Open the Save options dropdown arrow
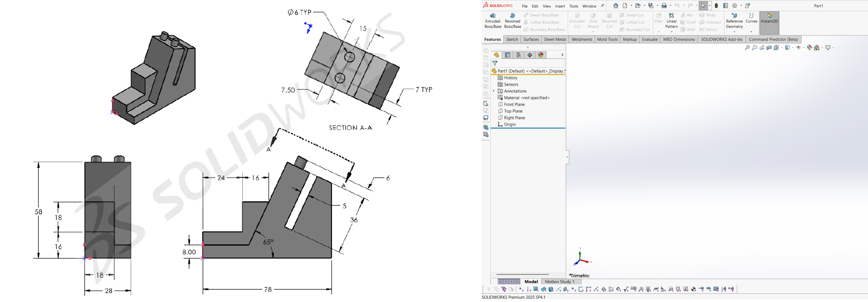Screen dimensions: 868x302 pyautogui.click(x=657, y=6)
